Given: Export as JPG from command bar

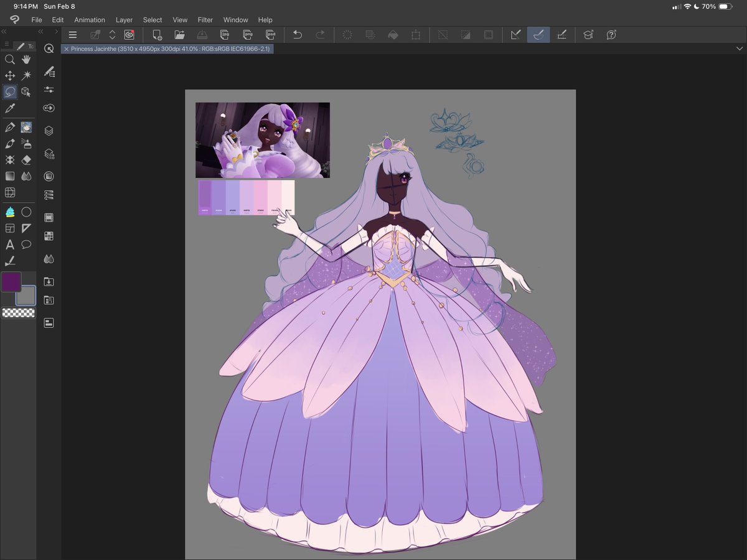Looking at the screenshot, I should [x=225, y=35].
